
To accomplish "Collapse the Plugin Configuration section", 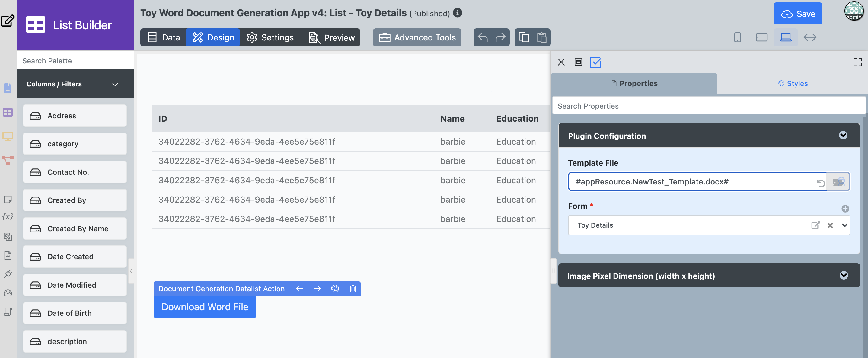I will 843,136.
